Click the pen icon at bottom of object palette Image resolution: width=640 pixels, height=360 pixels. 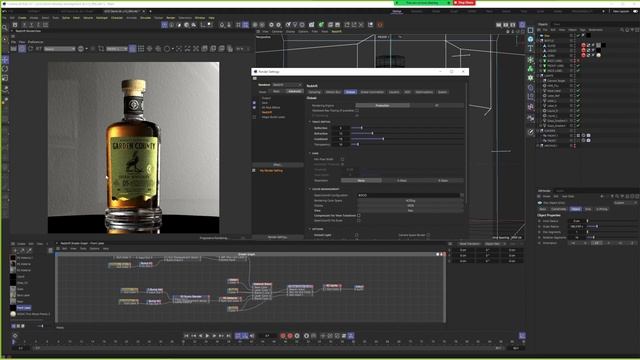[530, 132]
